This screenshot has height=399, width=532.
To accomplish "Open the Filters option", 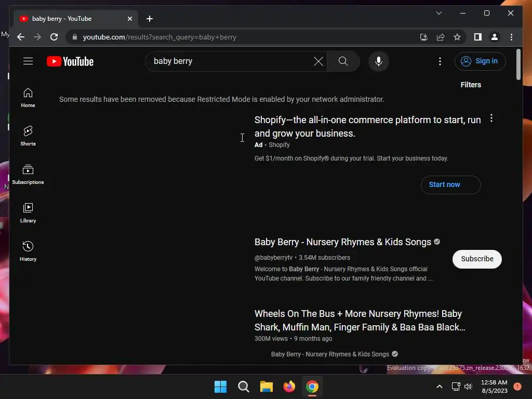I will tap(471, 85).
